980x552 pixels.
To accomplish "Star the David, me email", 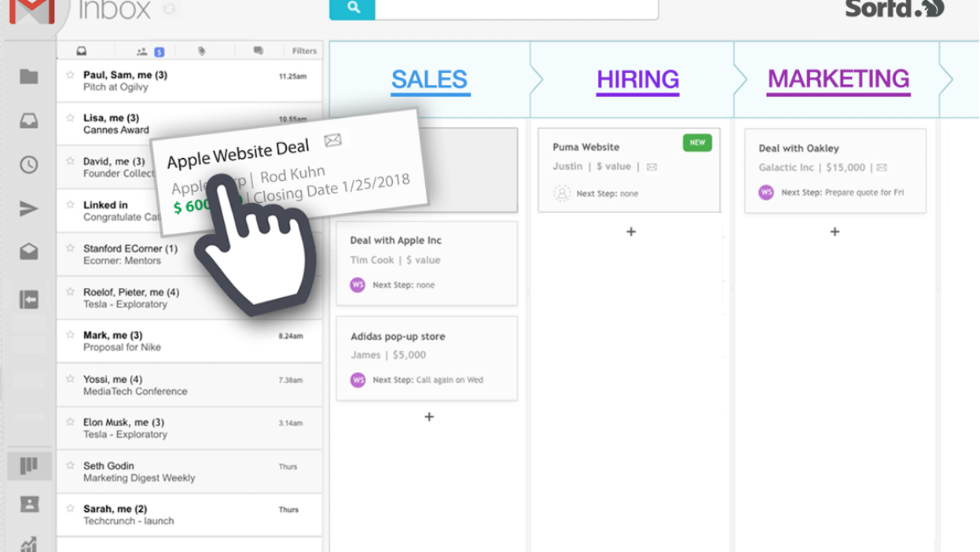I will coord(71,161).
